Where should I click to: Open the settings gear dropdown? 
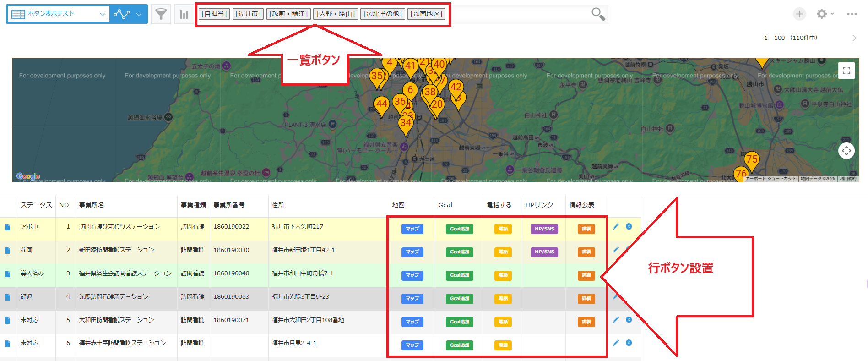[x=825, y=14]
